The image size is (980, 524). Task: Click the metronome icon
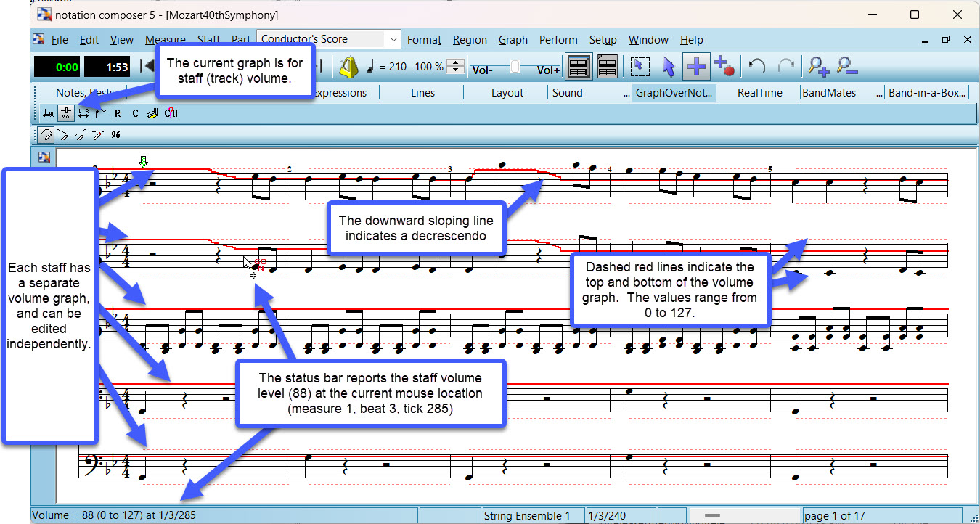pyautogui.click(x=349, y=67)
